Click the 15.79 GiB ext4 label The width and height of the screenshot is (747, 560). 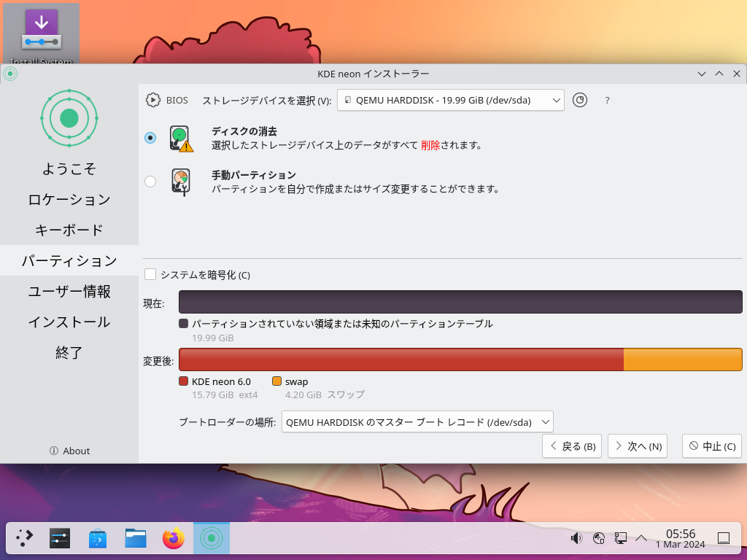pyautogui.click(x=225, y=394)
